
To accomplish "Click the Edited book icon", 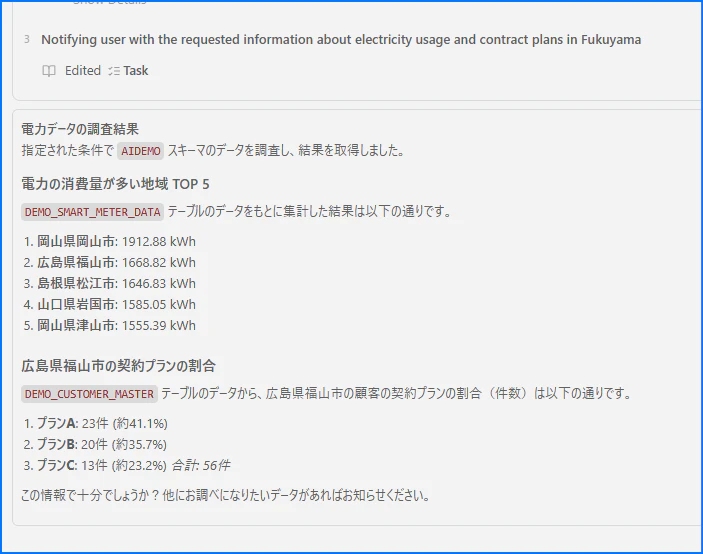I will [x=49, y=71].
